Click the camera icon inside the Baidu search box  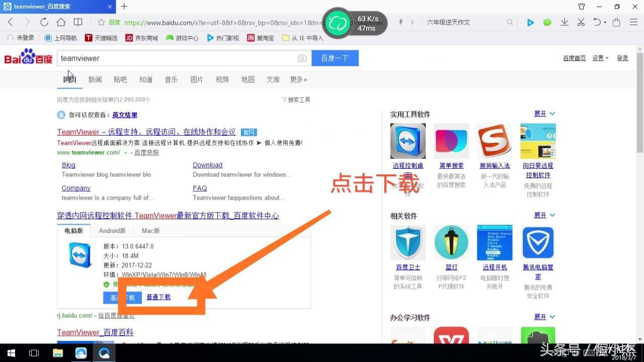click(x=302, y=58)
